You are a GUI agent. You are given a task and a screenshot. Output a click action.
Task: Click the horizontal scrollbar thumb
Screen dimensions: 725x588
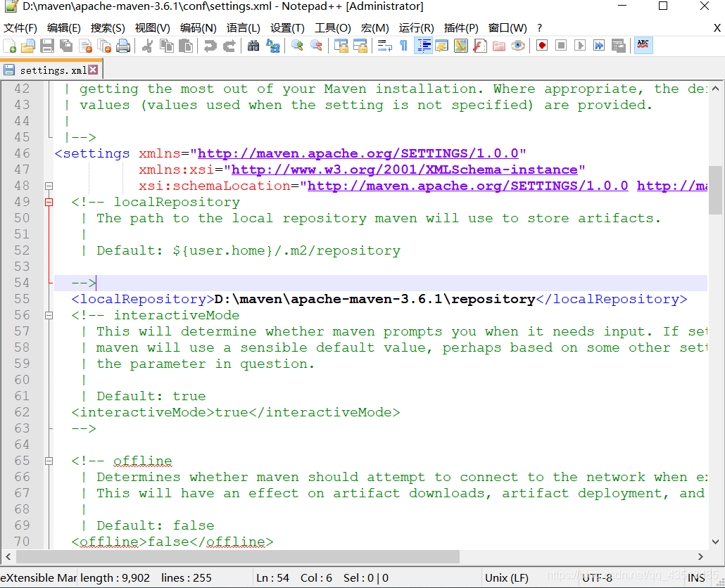click(232, 556)
